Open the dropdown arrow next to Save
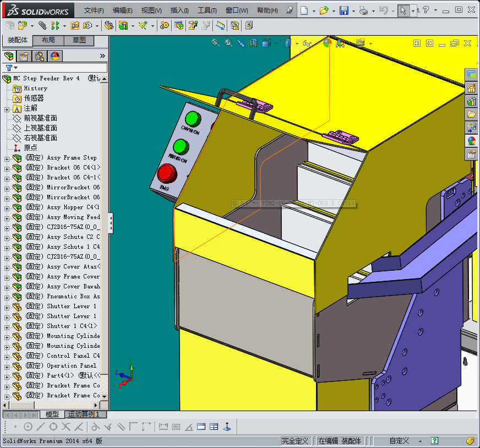 click(353, 11)
